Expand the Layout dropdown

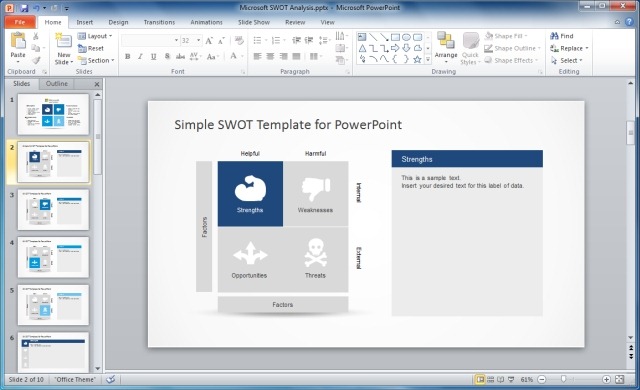tap(95, 36)
